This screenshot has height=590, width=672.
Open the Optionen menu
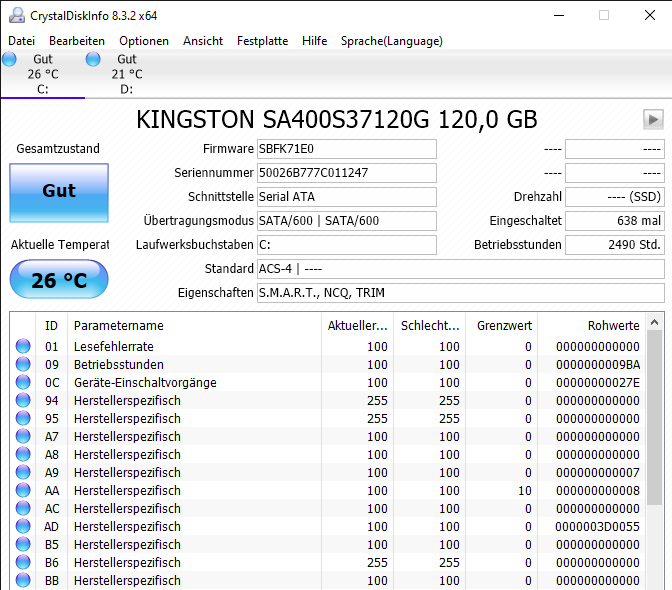144,41
